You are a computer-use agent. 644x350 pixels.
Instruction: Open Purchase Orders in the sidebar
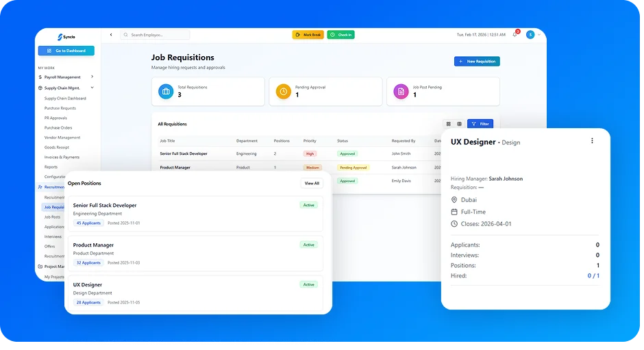(x=58, y=127)
